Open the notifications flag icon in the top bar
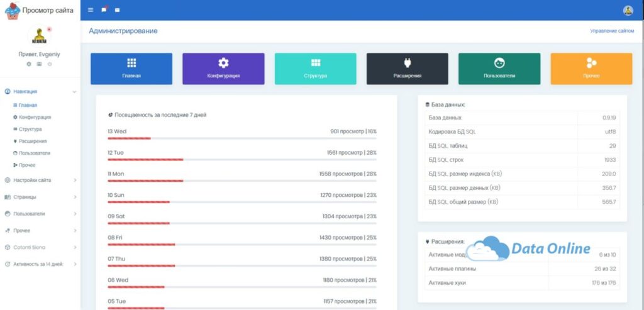Image resolution: width=644 pixels, height=310 pixels. (x=104, y=9)
